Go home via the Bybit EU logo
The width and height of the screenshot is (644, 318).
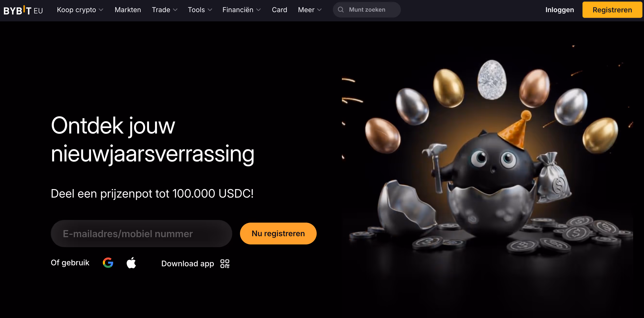click(x=23, y=10)
